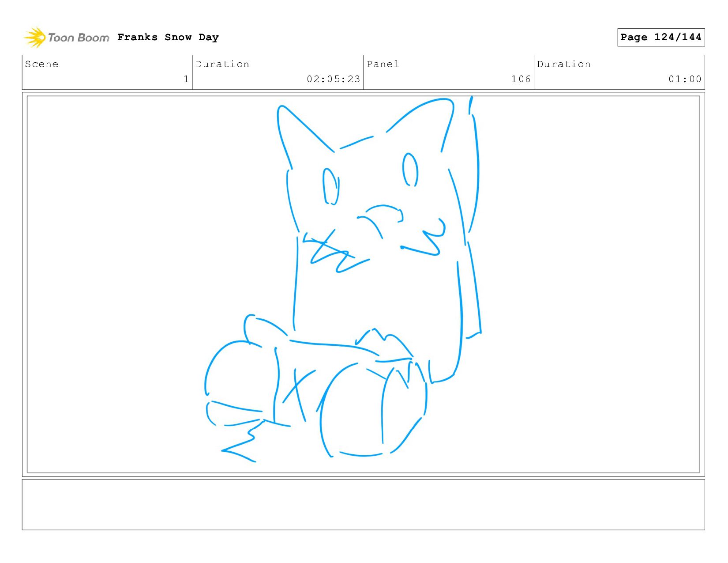Click the scene duration value '02:05:23'
The image size is (728, 563).
point(334,79)
